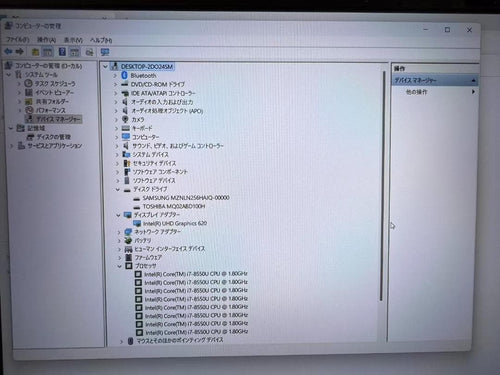Expand ヒューマン インターフェイス デバイス node
The height and width of the screenshot is (375, 500).
[x=119, y=249]
